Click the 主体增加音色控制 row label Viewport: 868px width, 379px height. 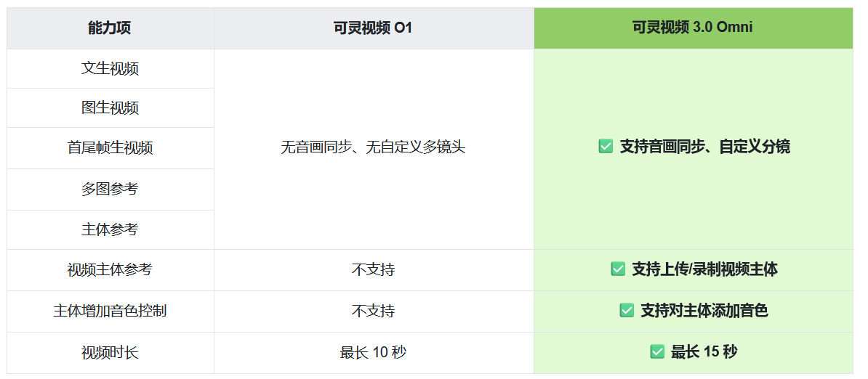point(110,311)
